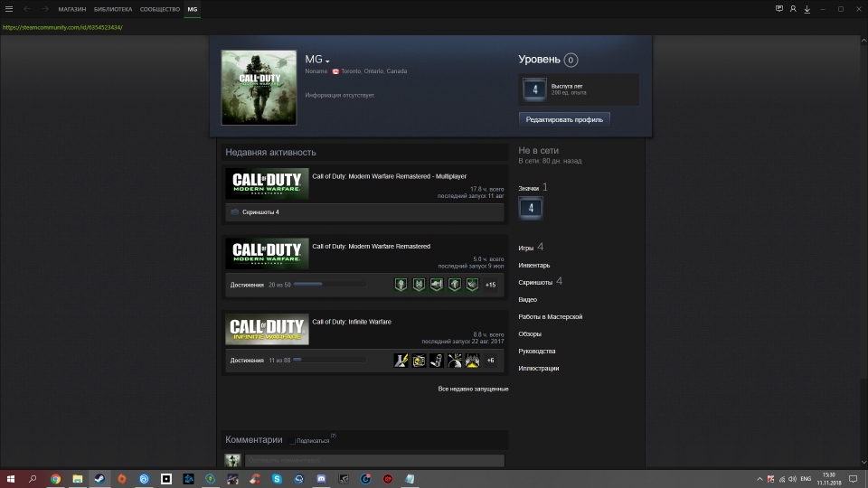Open Видео in sidebar

coord(527,300)
